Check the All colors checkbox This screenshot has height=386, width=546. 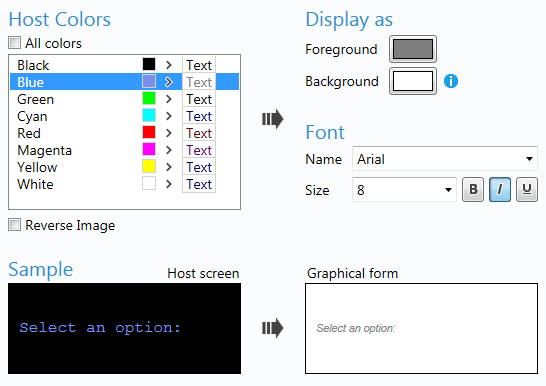(15, 43)
